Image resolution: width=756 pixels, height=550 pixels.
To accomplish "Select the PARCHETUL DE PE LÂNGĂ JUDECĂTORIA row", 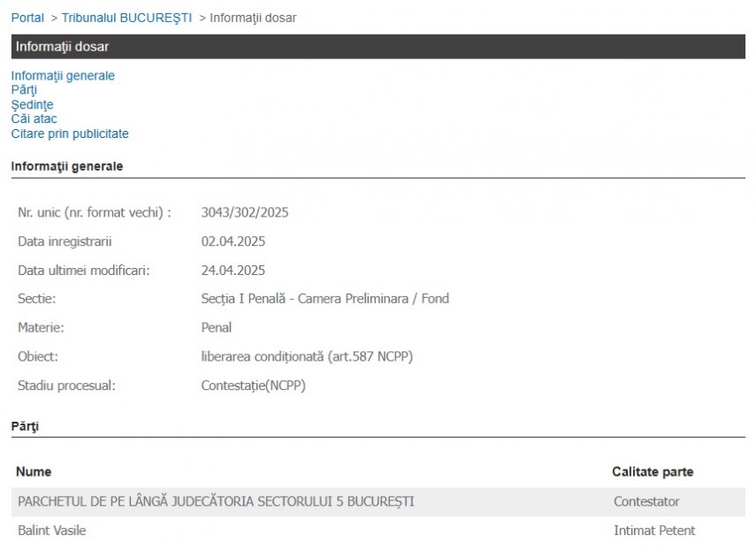I will [x=215, y=501].
